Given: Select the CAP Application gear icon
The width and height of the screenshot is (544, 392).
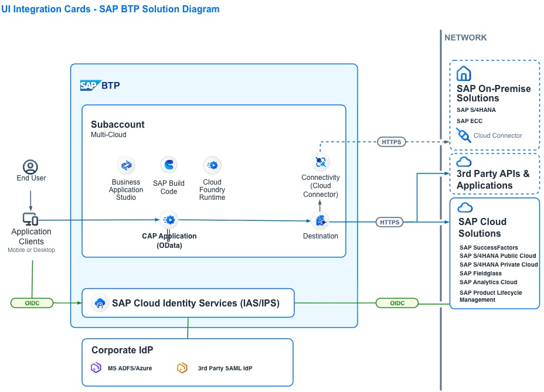Looking at the screenshot, I should tap(169, 220).
